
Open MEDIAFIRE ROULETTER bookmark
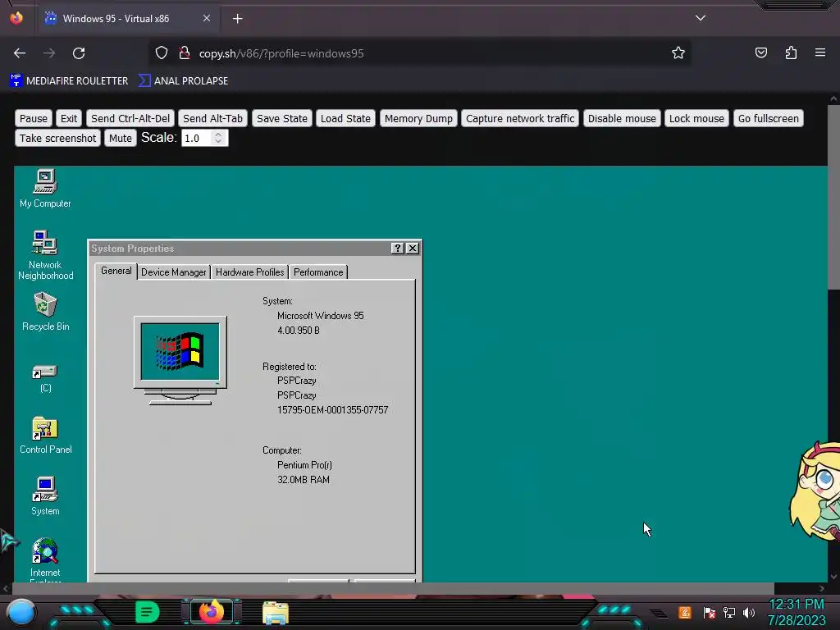coord(69,81)
